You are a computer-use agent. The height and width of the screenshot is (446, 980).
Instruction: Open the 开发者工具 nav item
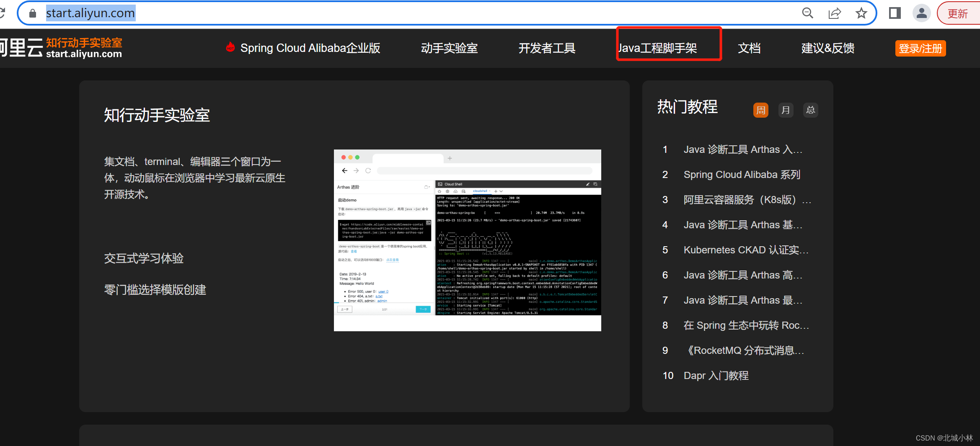547,48
